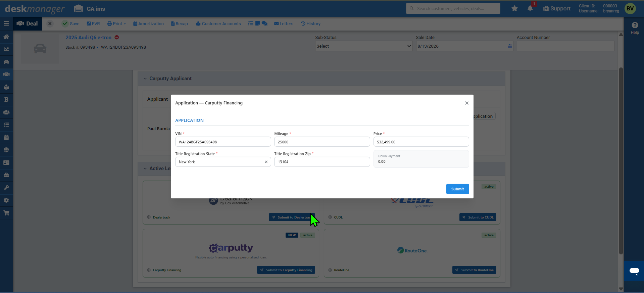Click Submit to Carputty Financing button
This screenshot has height=293, width=644.
pyautogui.click(x=286, y=270)
